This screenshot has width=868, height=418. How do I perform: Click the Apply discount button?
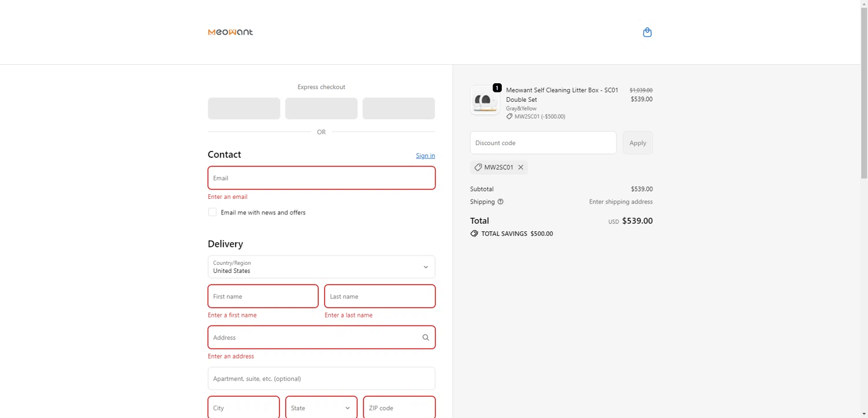[x=638, y=143]
